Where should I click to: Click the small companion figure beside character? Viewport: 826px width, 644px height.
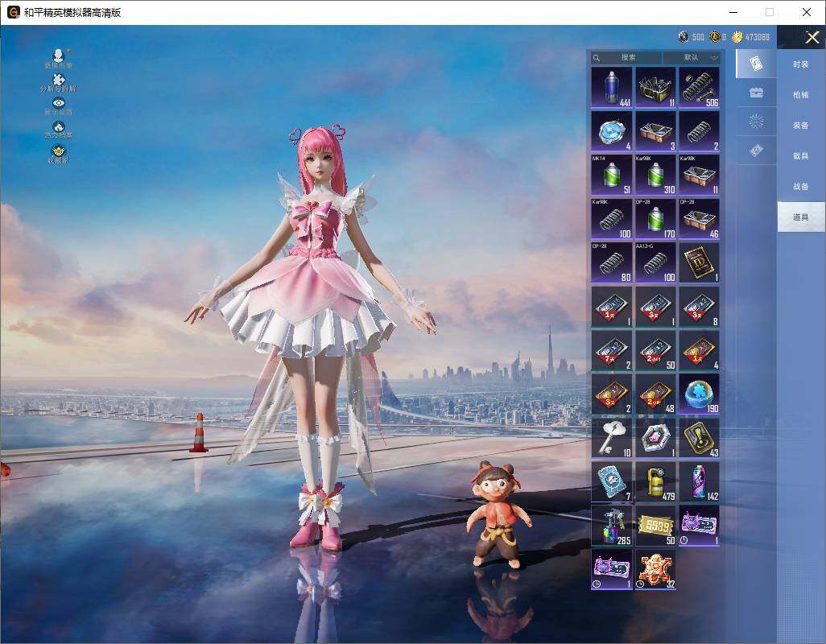point(498,515)
